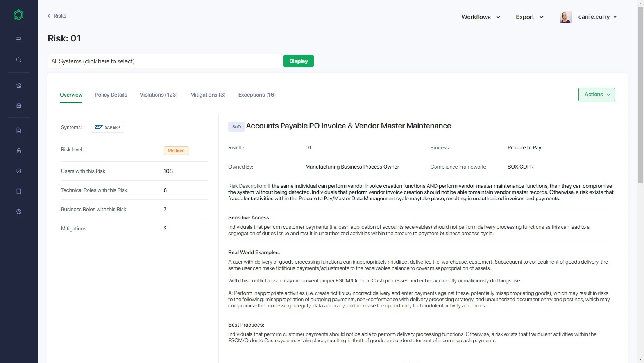
Task: Open the server list icon in sidebar
Action: pos(18,191)
